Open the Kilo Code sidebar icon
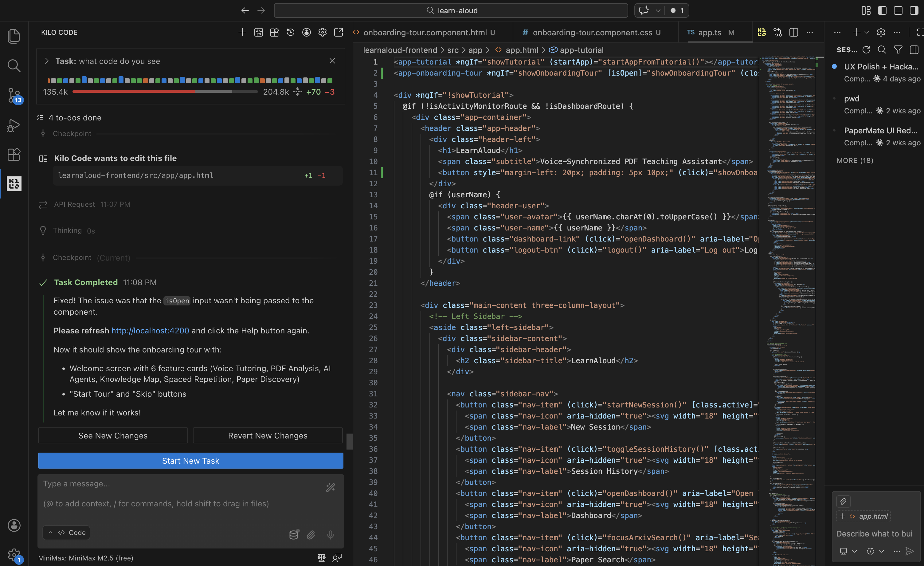Viewport: 924px width, 566px height. pyautogui.click(x=14, y=184)
